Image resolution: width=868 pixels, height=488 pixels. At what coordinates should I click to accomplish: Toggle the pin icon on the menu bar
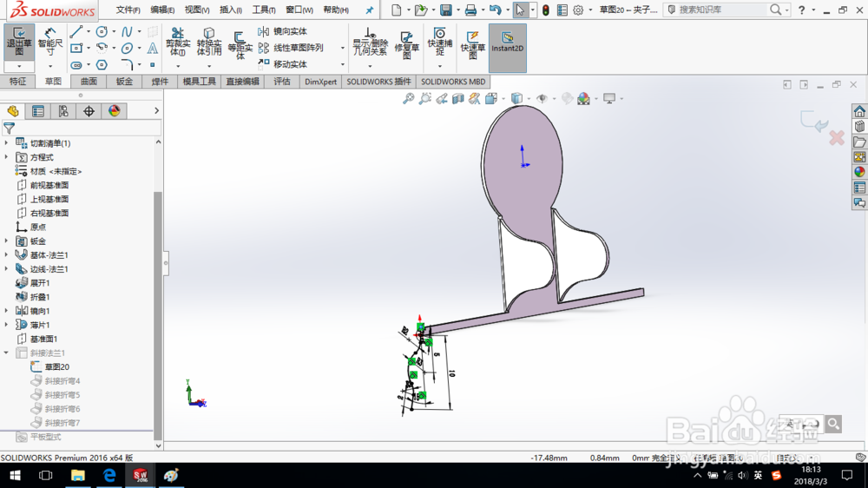[370, 10]
